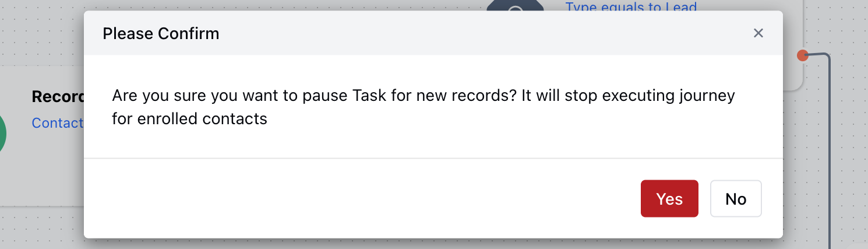Click the red connector dot on the condition card
The height and width of the screenshot is (249, 868).
(803, 55)
